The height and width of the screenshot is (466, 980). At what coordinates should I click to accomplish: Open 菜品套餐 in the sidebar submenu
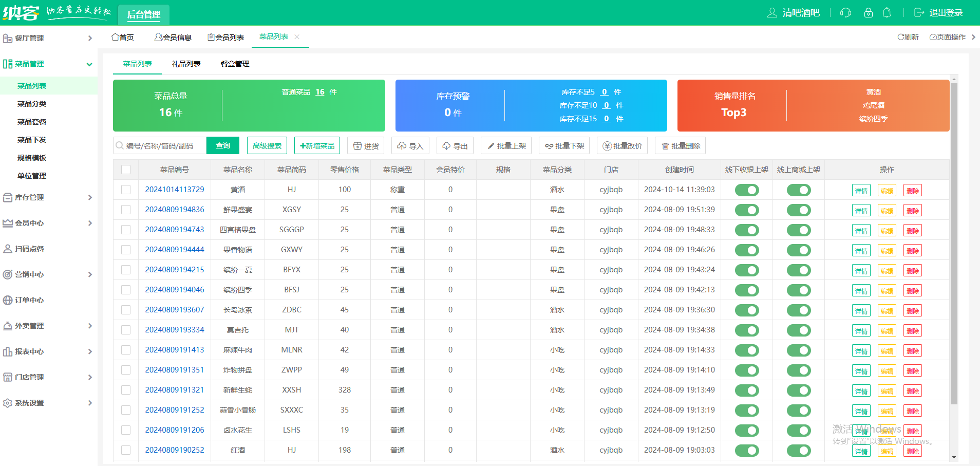[x=32, y=122]
